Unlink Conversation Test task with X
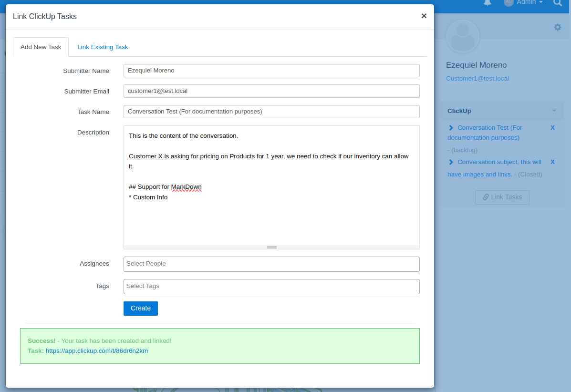Screen dimensions: 571x392 [x=552, y=128]
